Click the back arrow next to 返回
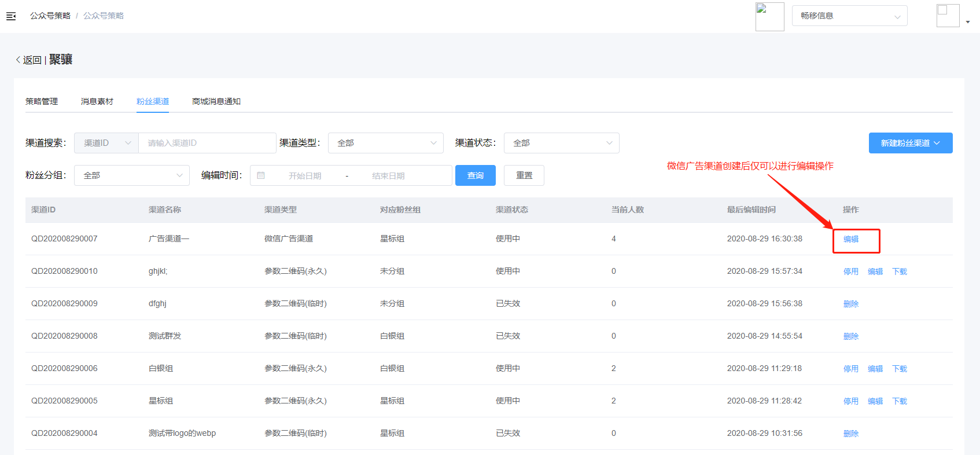Image resolution: width=980 pixels, height=455 pixels. coord(18,60)
